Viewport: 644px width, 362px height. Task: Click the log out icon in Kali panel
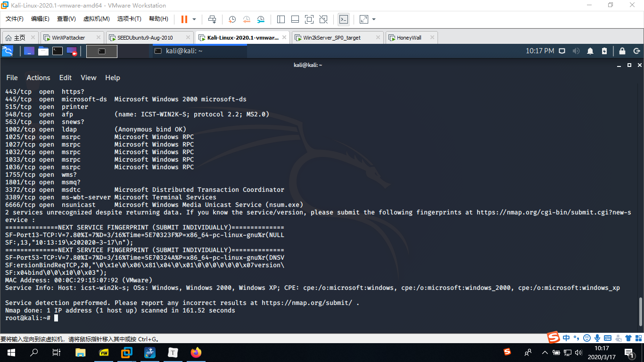click(636, 51)
